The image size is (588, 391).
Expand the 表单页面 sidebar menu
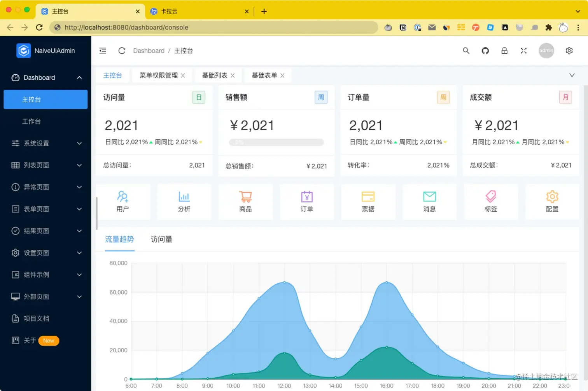pos(45,209)
